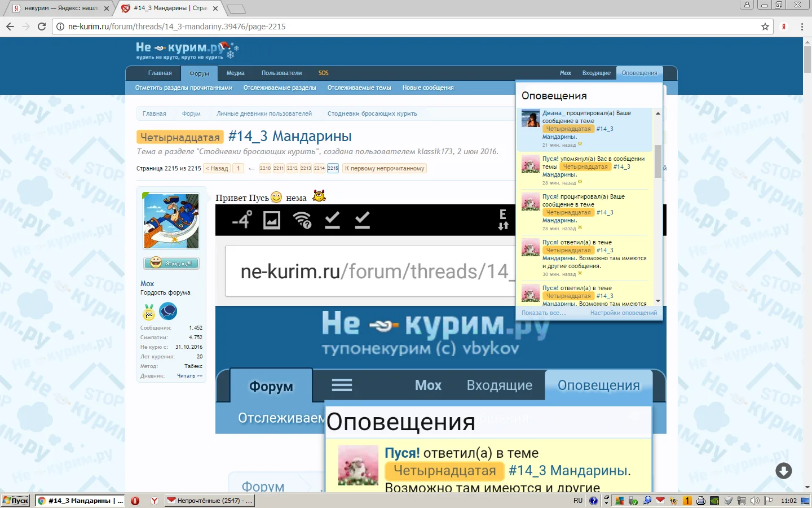Toggle the Оповещения alerts tab in the navbar

click(x=639, y=73)
